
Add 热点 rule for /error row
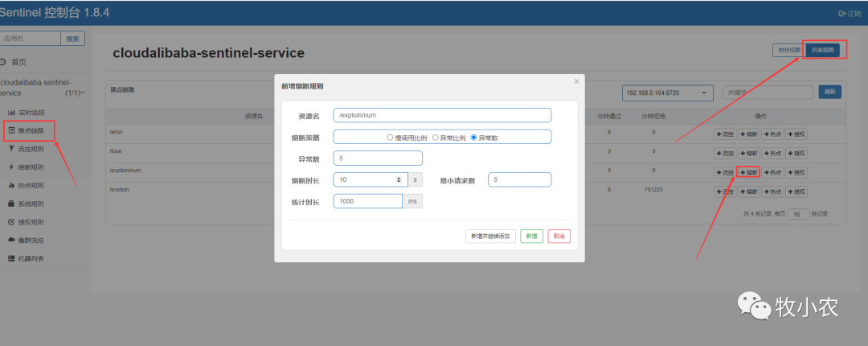(x=772, y=134)
